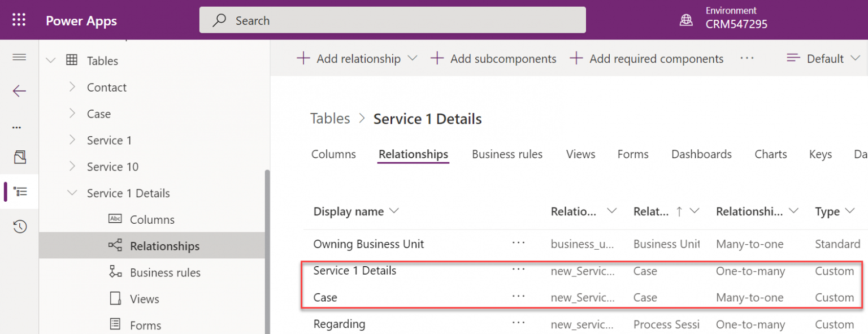Collapse the Tables tree node
Viewport: 868px width, 334px height.
click(51, 60)
